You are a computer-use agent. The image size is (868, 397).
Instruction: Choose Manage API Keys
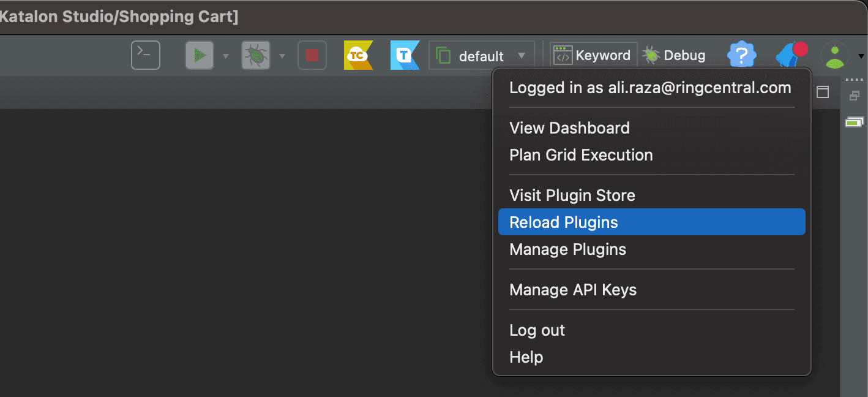pyautogui.click(x=652, y=290)
